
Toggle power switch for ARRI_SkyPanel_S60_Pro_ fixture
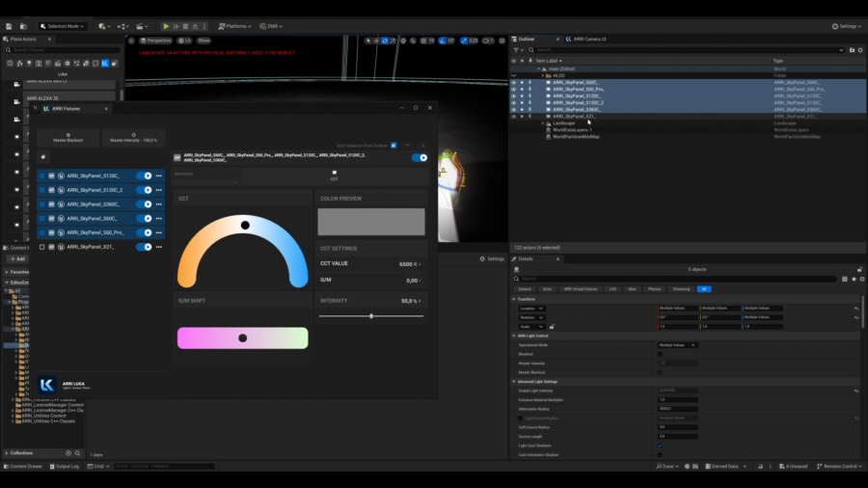pos(144,232)
